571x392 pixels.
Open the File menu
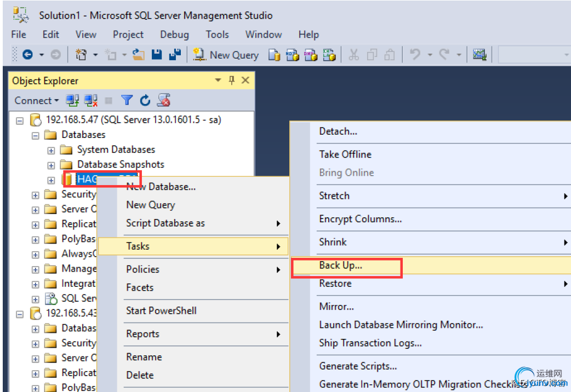(x=19, y=34)
